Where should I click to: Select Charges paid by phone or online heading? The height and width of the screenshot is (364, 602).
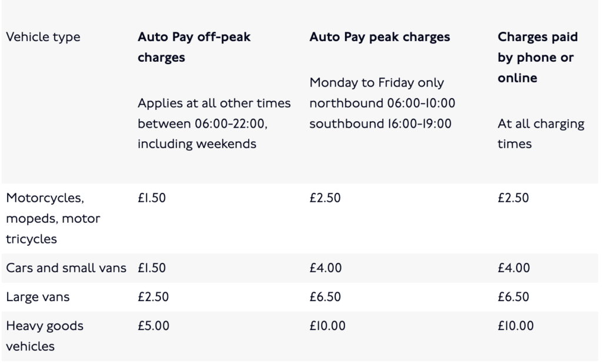537,57
